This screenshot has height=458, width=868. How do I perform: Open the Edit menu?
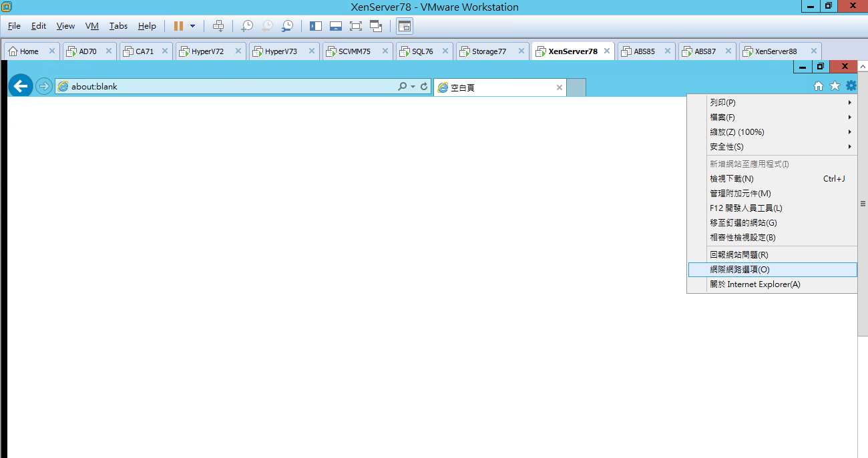click(x=39, y=26)
